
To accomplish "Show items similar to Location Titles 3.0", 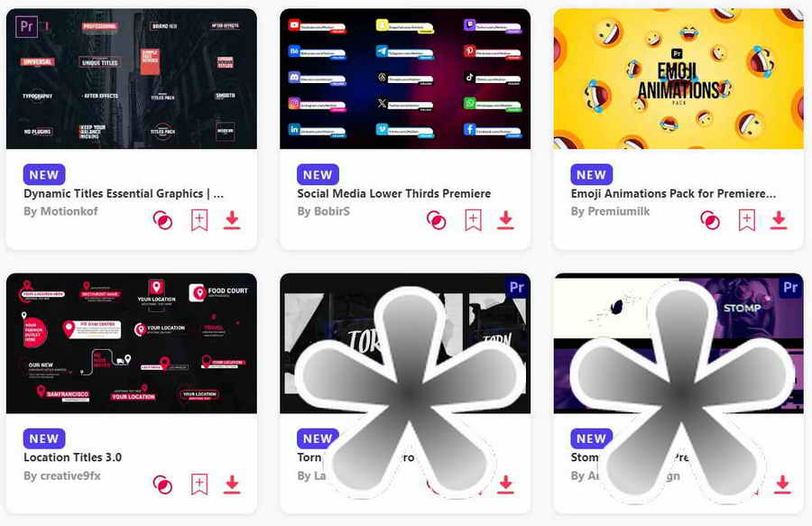I will coord(162,484).
